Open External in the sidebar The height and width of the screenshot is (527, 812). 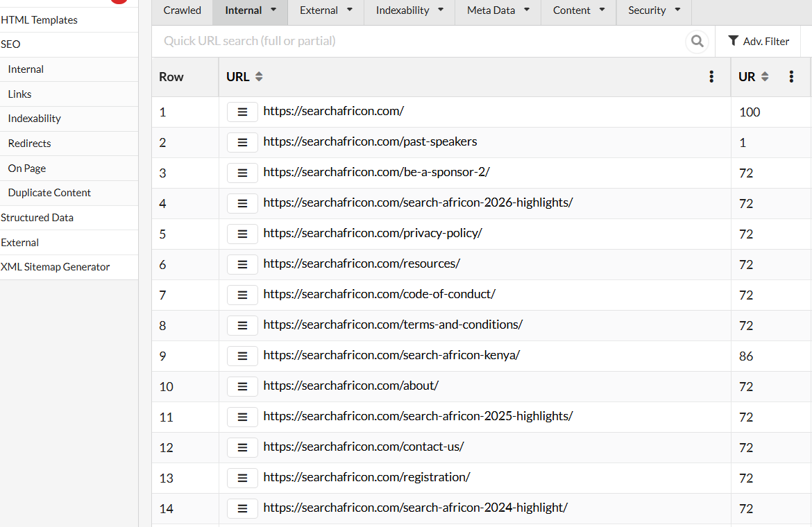click(69, 243)
